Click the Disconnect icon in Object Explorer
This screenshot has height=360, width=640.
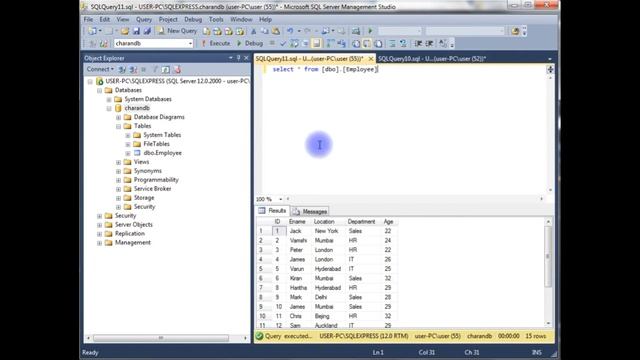click(x=133, y=69)
